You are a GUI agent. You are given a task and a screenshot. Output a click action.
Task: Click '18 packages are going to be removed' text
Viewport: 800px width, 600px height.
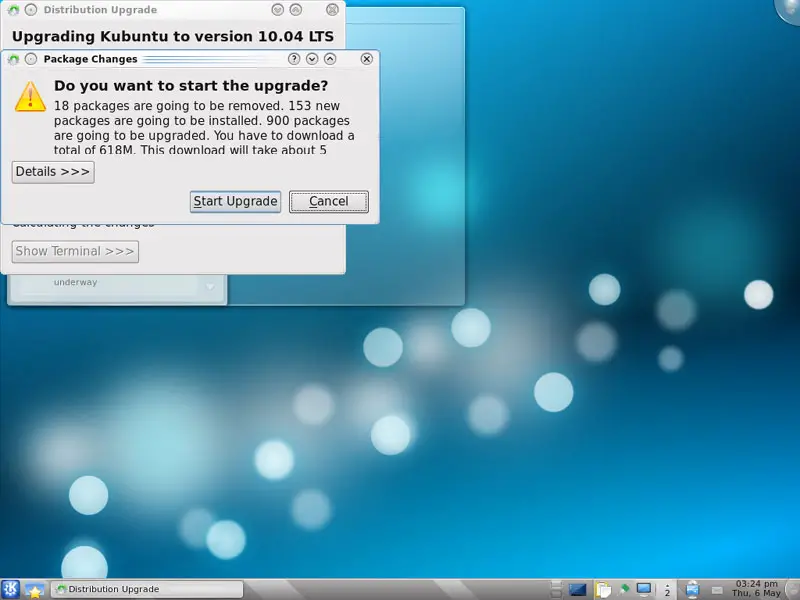(x=168, y=106)
